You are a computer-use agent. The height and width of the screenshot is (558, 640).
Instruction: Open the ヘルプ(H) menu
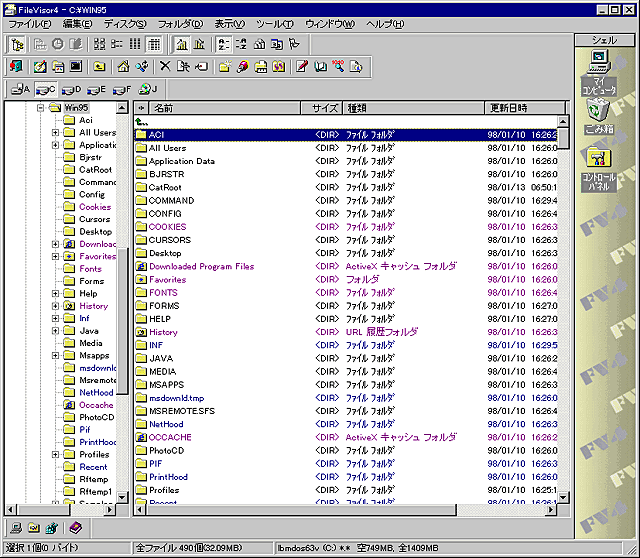(x=385, y=24)
